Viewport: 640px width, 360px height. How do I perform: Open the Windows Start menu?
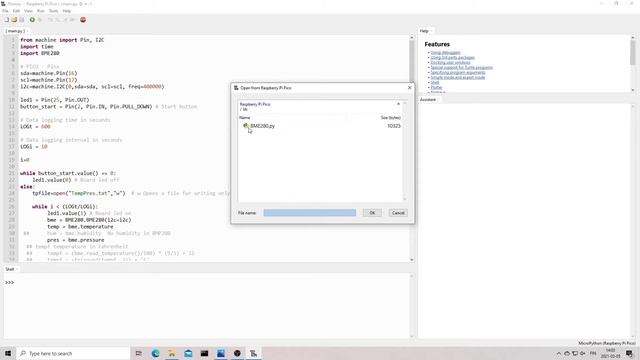coord(8,353)
